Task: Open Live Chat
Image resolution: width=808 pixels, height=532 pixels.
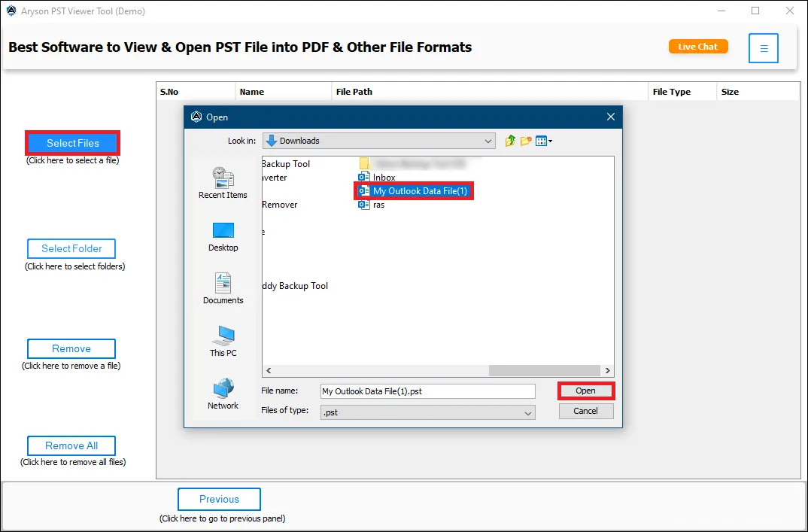Action: [x=698, y=47]
